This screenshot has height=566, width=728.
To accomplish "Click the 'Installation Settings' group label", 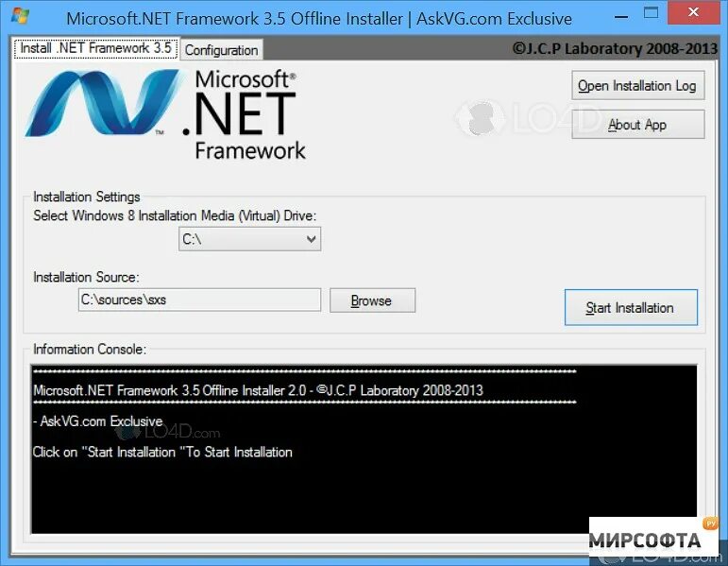I will pos(86,197).
